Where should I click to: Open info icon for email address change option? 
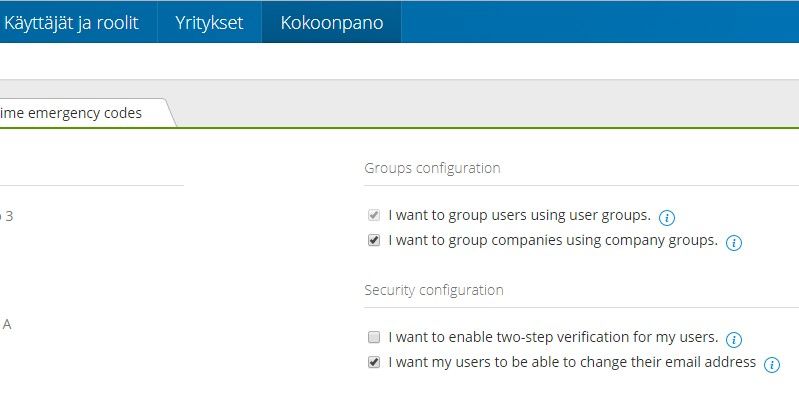tap(771, 365)
